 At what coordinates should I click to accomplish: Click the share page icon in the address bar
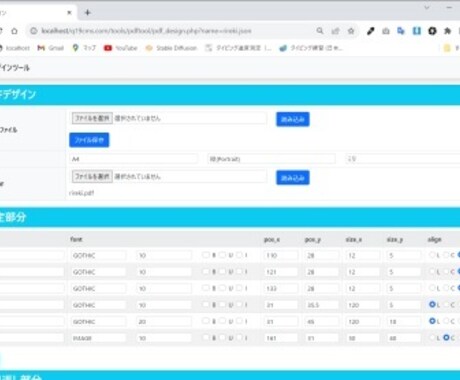point(335,31)
